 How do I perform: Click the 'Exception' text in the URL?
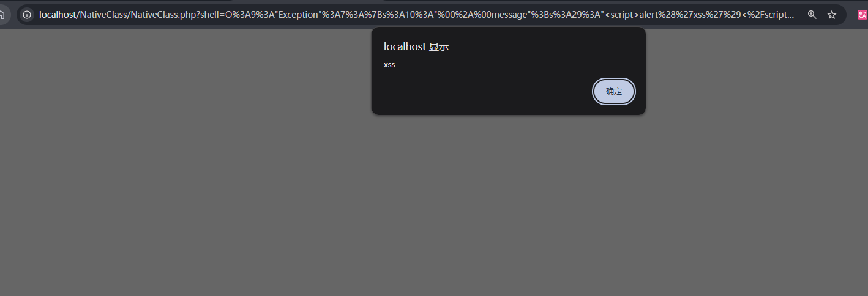pos(297,15)
